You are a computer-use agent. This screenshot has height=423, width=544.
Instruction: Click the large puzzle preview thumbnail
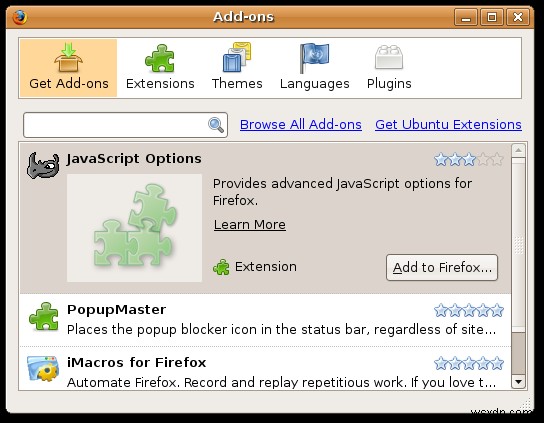click(134, 228)
